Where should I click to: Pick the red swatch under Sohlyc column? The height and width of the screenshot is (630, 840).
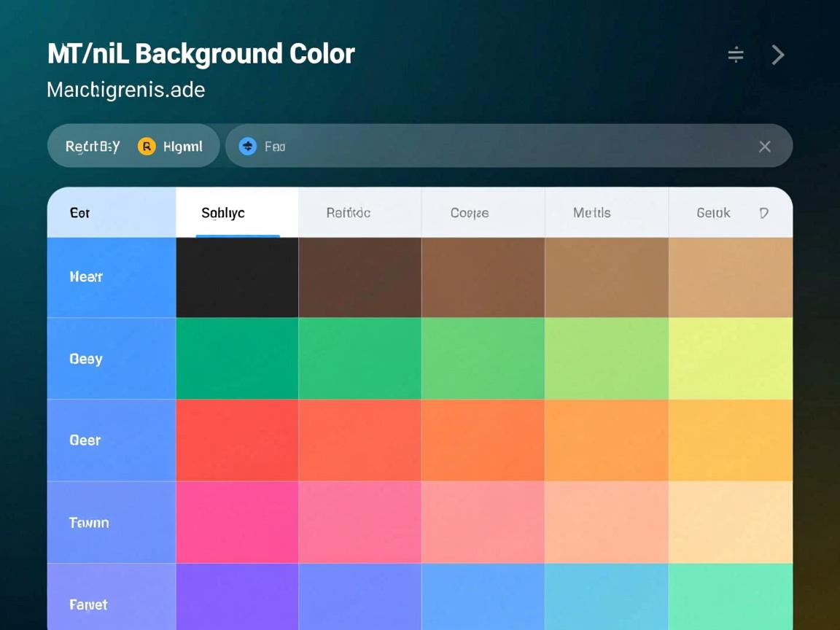point(237,440)
